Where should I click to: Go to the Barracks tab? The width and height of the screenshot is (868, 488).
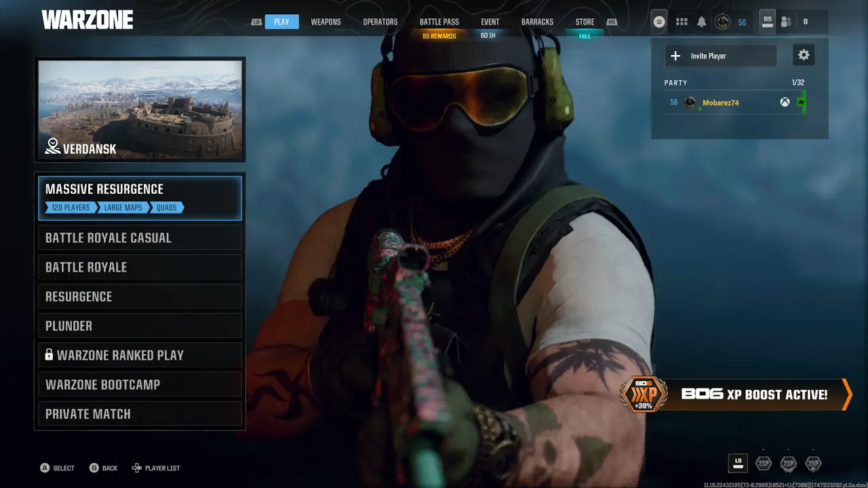pyautogui.click(x=537, y=22)
